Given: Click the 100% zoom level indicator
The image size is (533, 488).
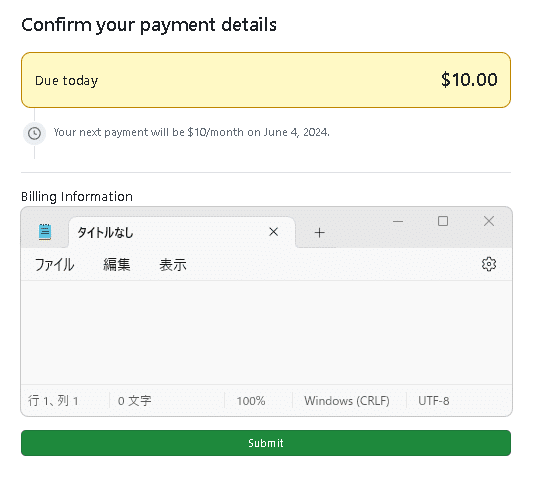Looking at the screenshot, I should pos(251,401).
